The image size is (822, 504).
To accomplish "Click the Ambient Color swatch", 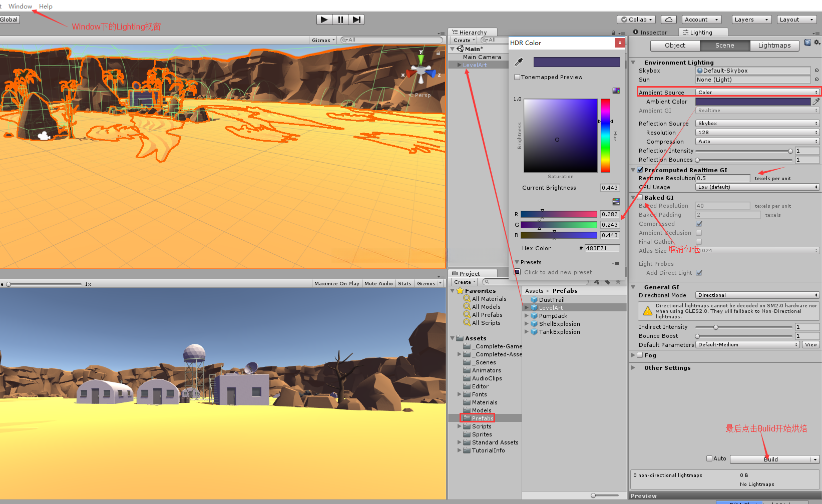I will pyautogui.click(x=752, y=102).
